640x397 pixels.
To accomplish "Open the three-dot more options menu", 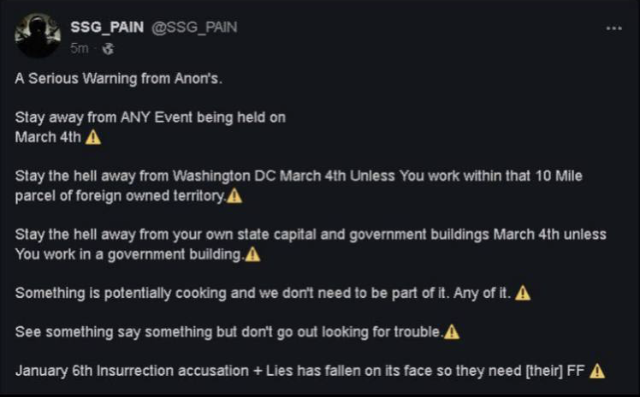I will tap(614, 29).
